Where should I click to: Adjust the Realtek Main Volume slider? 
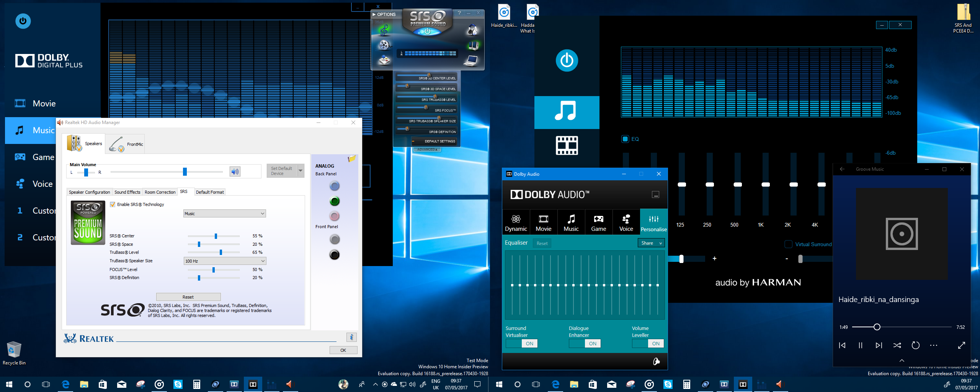click(x=185, y=171)
